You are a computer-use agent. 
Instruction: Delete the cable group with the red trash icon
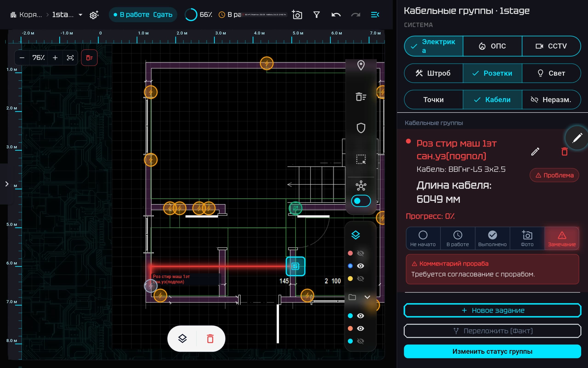pos(564,151)
